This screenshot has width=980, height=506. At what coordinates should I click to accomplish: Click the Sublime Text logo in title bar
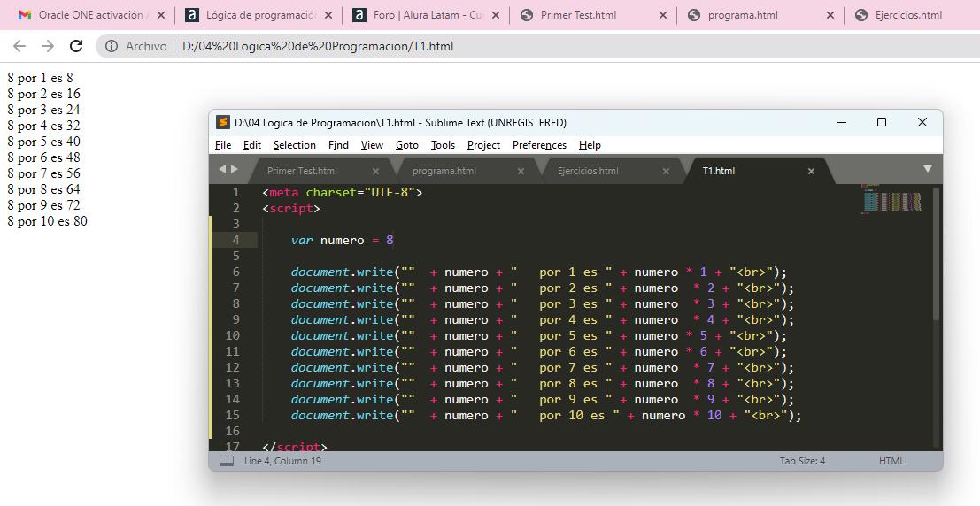[x=223, y=122]
